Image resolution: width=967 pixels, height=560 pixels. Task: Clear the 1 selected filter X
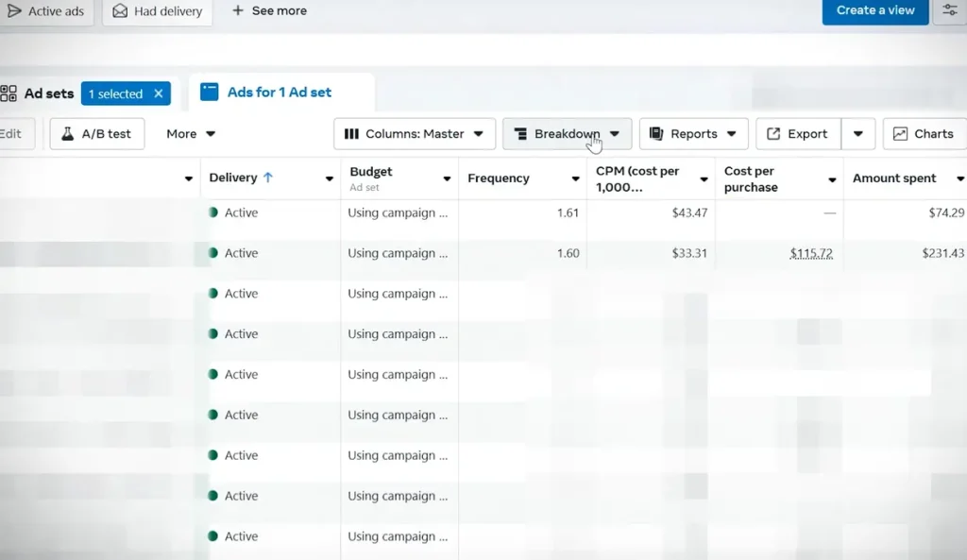159,93
